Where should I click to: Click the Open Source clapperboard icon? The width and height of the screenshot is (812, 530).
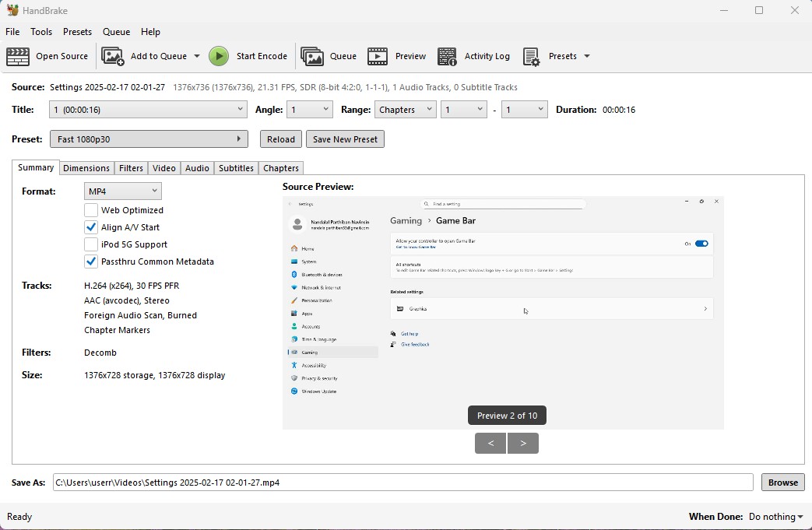18,56
